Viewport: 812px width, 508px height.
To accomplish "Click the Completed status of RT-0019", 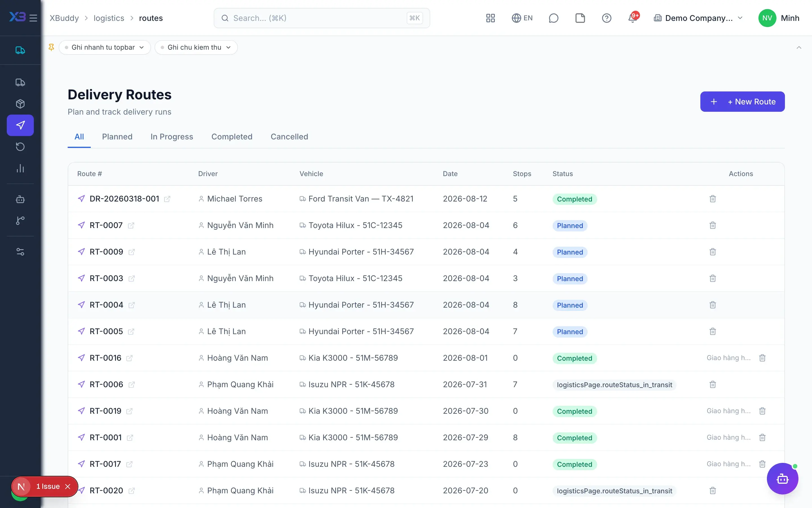I will point(574,411).
